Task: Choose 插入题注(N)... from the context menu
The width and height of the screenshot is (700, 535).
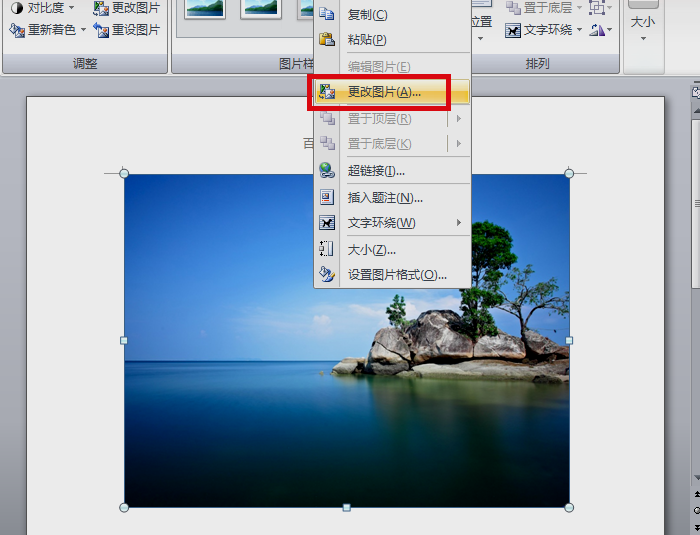Action: (x=392, y=197)
